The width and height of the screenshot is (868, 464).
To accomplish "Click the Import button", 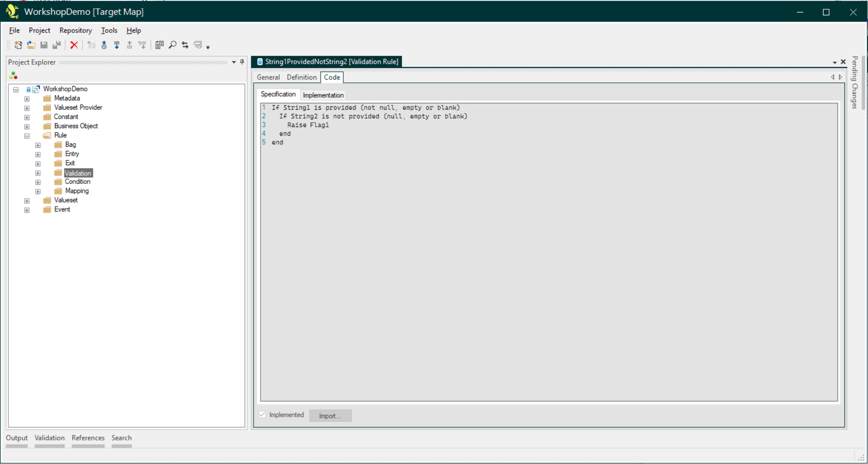I will (x=330, y=415).
